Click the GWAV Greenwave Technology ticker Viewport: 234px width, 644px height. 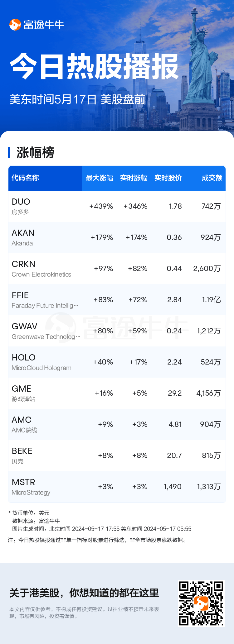24,327
